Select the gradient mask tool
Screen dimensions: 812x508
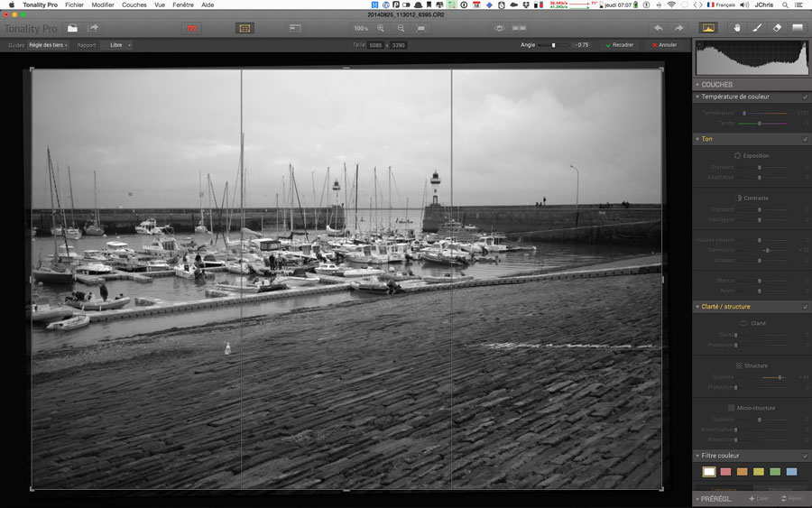click(798, 29)
